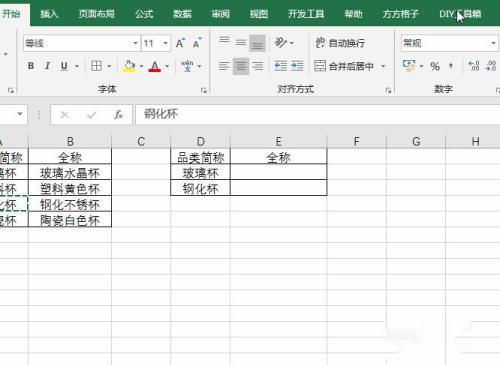Open the 方方格子 ribbon tab
500x365 pixels.
point(400,14)
